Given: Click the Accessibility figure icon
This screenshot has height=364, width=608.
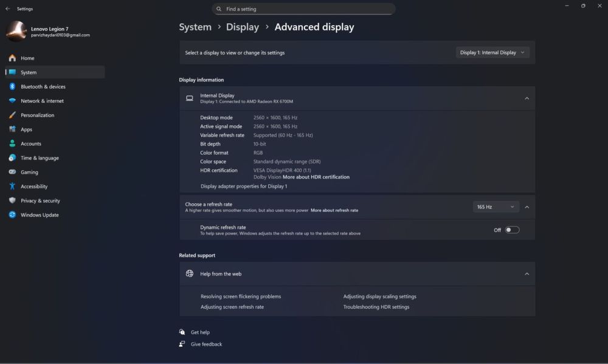Looking at the screenshot, I should 12,186.
